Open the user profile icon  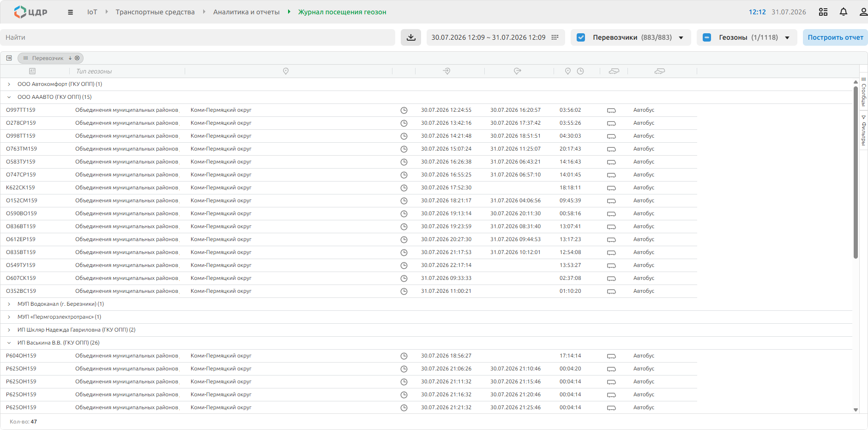tap(863, 12)
